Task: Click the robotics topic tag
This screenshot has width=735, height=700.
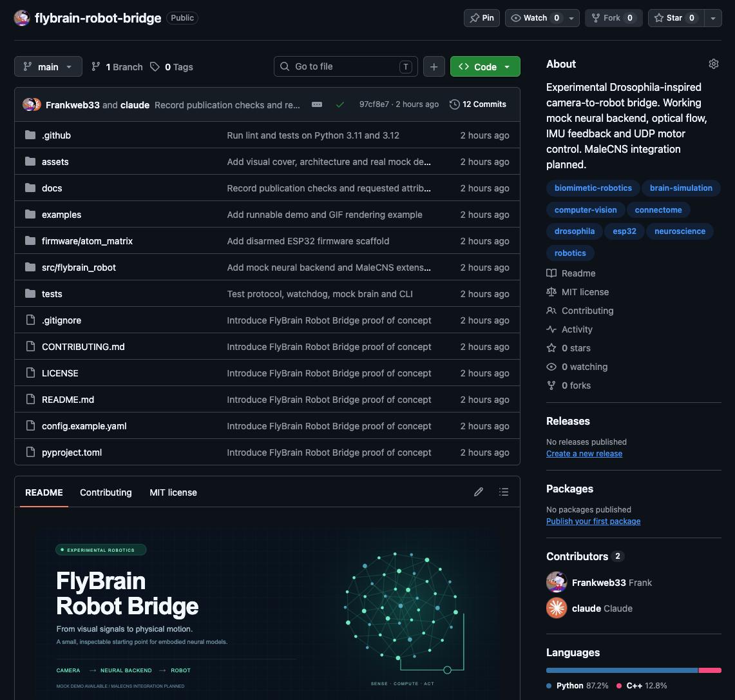Action: pyautogui.click(x=570, y=253)
